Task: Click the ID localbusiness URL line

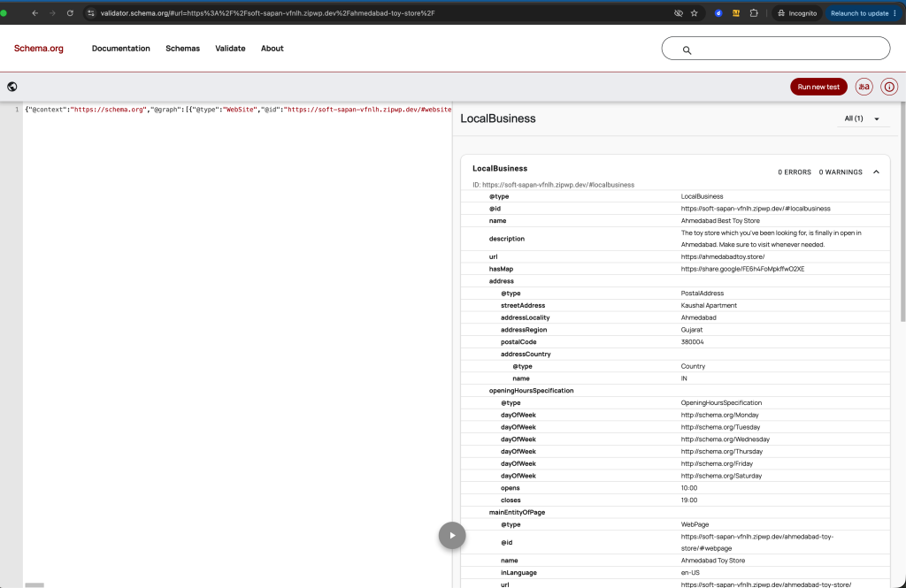Action: tap(553, 185)
